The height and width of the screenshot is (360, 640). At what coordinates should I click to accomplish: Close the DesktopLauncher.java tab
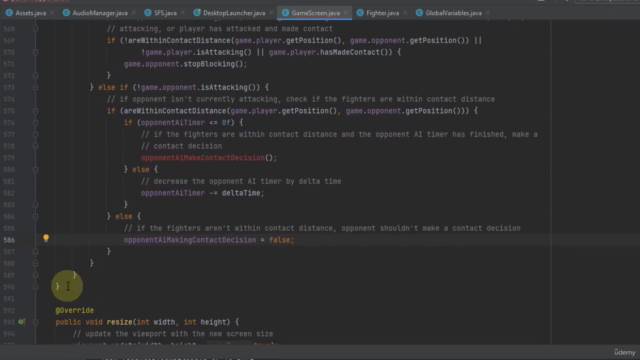(271, 13)
